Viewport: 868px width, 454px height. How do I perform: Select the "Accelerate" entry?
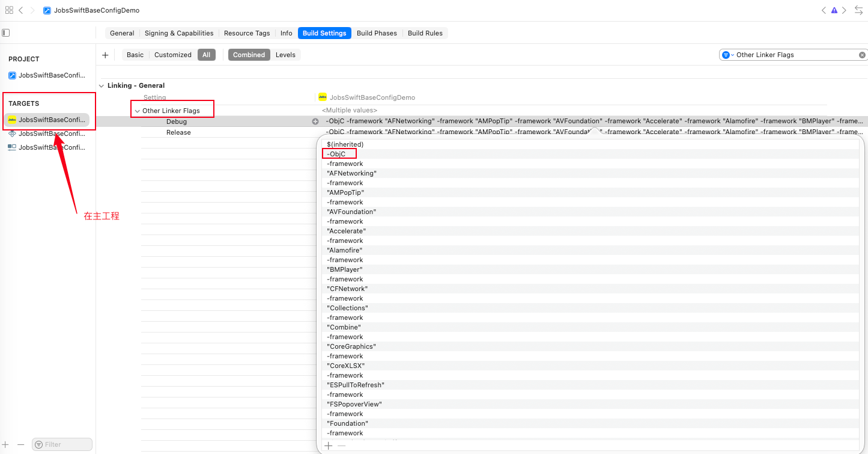click(x=347, y=231)
